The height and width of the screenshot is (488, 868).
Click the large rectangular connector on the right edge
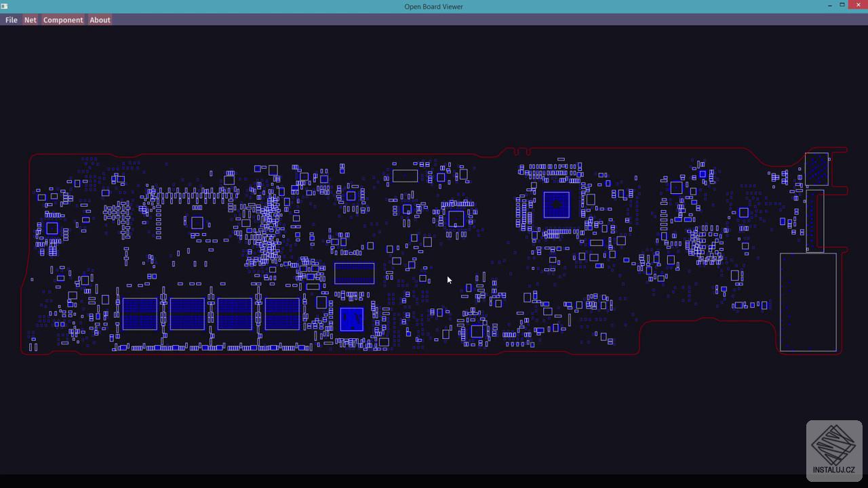[x=808, y=302]
